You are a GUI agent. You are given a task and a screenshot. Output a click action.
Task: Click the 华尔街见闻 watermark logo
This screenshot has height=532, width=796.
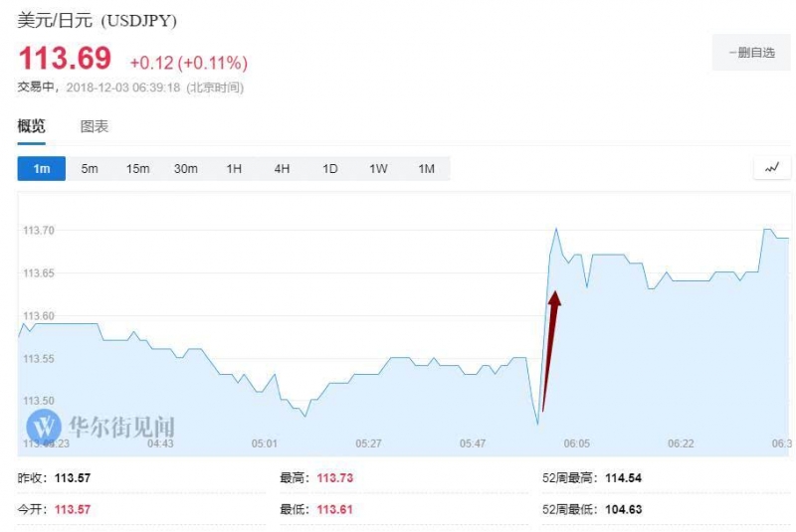pyautogui.click(x=100, y=427)
